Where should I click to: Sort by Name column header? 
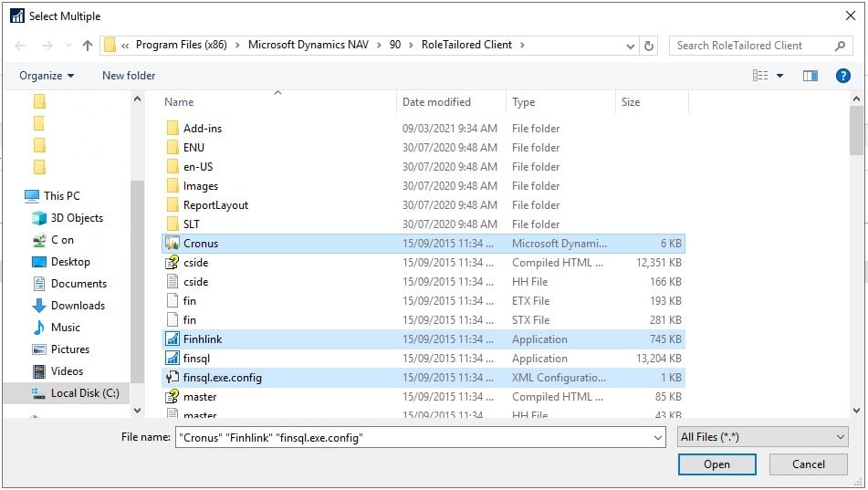point(179,102)
